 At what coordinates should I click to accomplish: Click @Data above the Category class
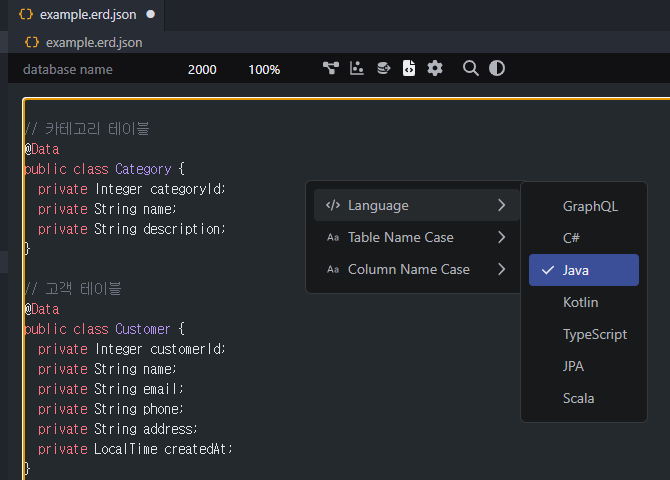[42, 149]
